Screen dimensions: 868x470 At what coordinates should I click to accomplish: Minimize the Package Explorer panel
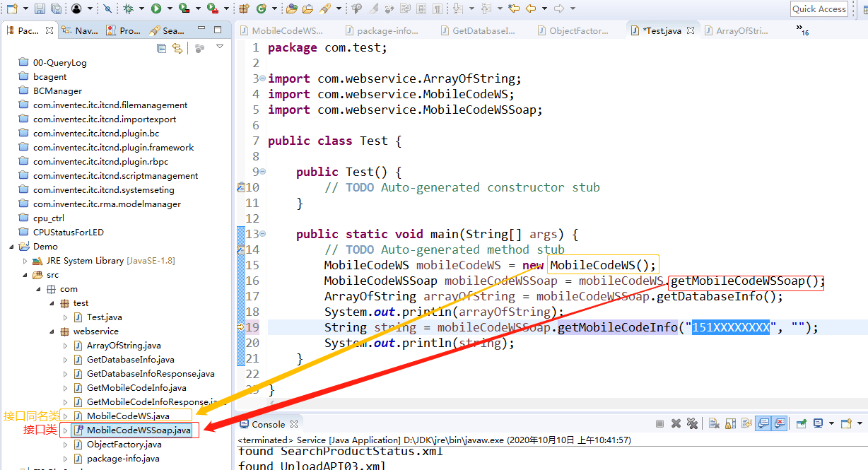coord(202,27)
